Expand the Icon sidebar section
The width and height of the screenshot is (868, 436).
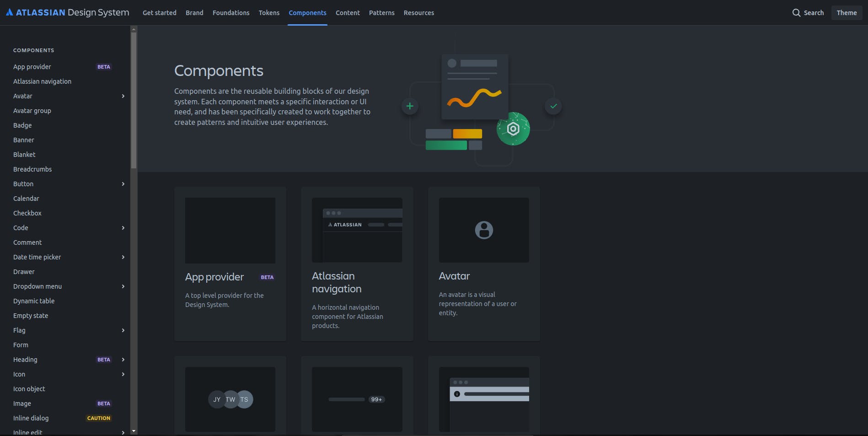coord(123,374)
